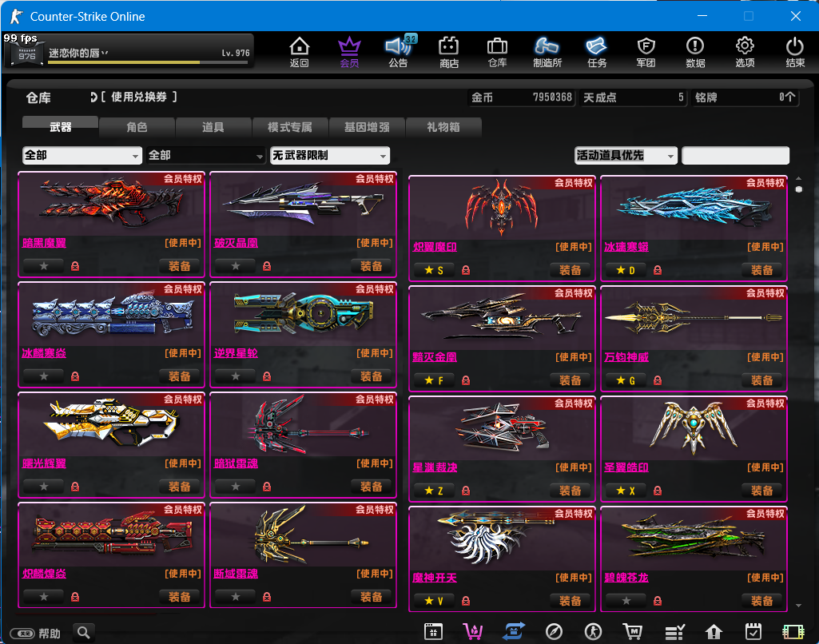This screenshot has height=644, width=819.
Task: Open the calendar check icon
Action: pos(753,632)
